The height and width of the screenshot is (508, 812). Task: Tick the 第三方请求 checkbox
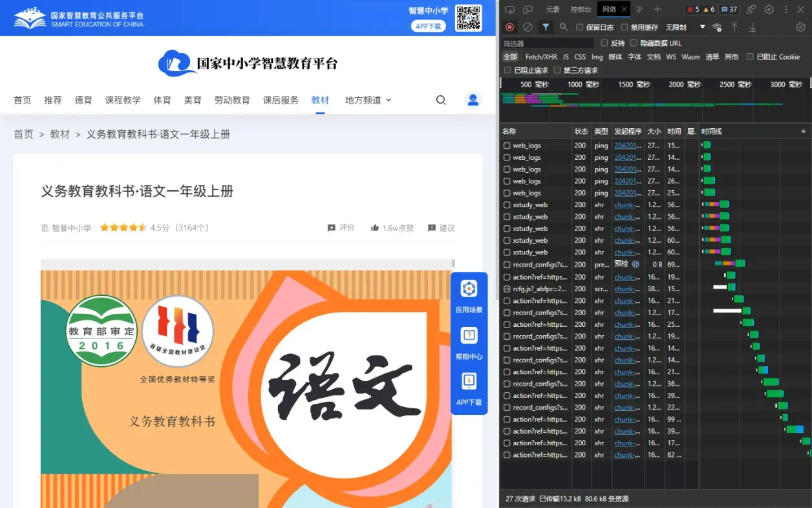tap(557, 70)
